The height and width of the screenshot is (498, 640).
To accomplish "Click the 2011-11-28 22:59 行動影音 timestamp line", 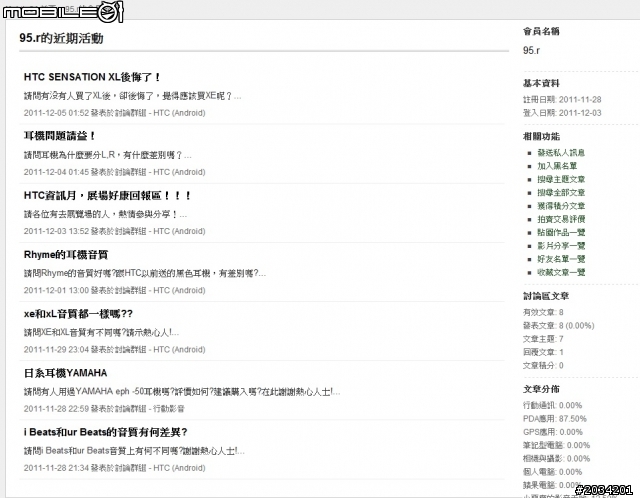I will coord(104,409).
